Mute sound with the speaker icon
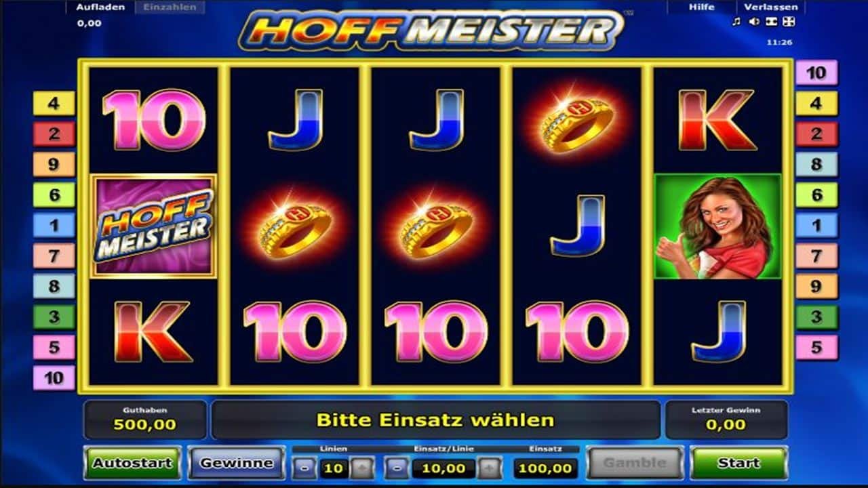 point(753,22)
